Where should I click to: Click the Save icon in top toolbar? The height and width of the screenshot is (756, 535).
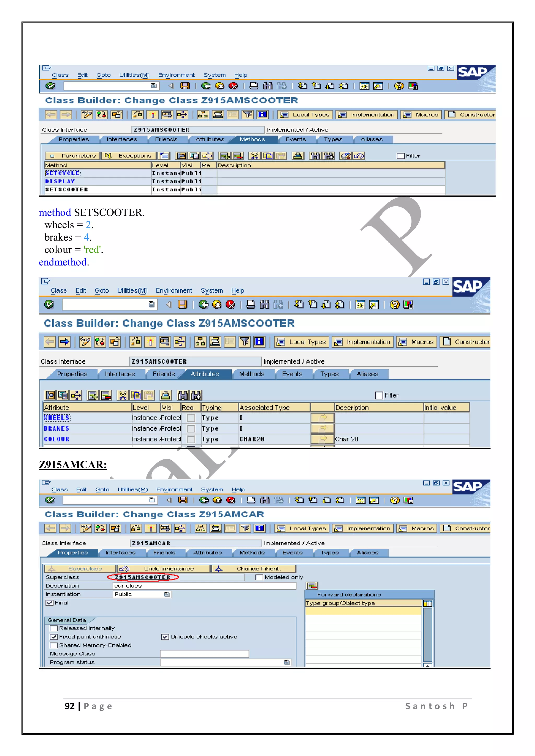185,86
